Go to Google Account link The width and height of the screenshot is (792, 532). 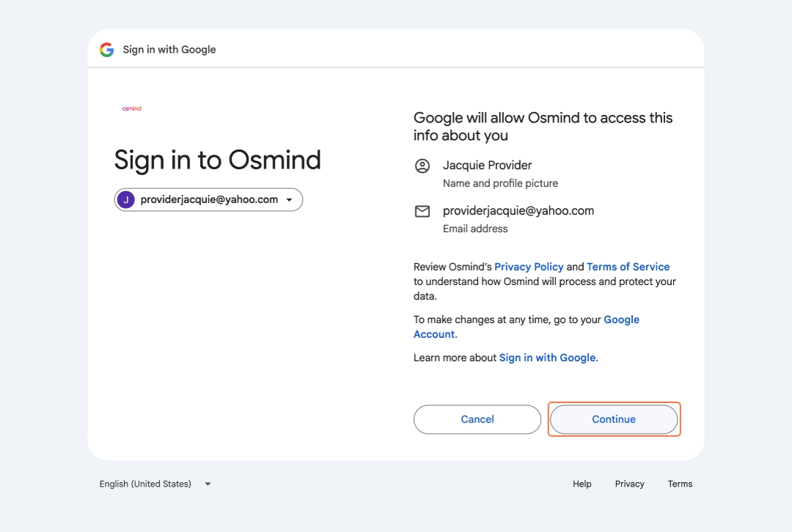(x=527, y=327)
